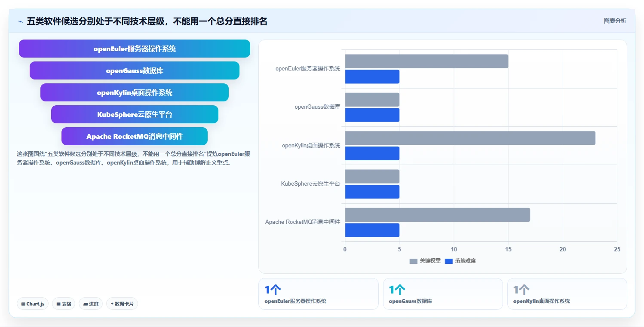
Task: Select the openEuler服务器操作系统 funnel bar
Action: (x=135, y=49)
